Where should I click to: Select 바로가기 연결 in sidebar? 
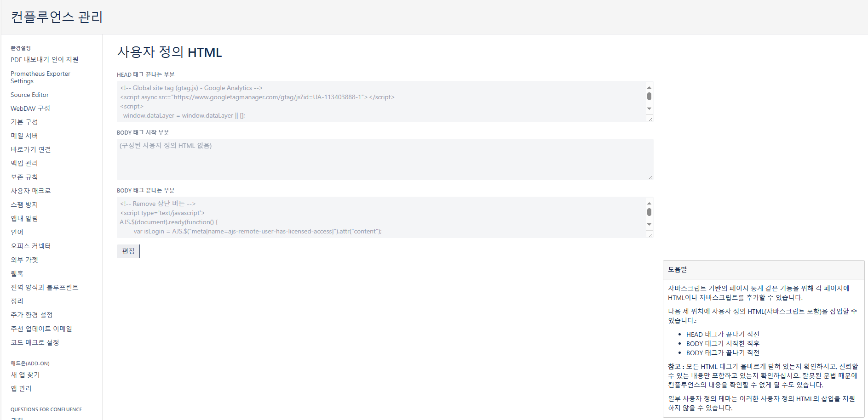pyautogui.click(x=31, y=150)
